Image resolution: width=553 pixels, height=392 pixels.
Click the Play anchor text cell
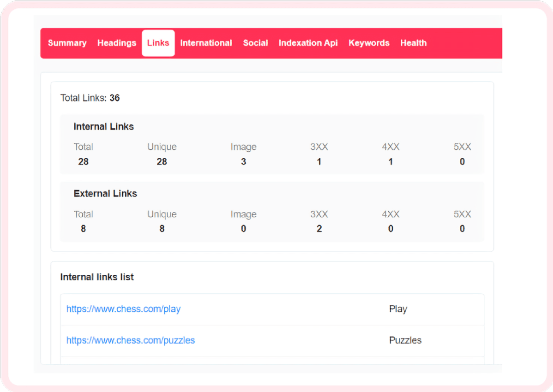point(398,309)
